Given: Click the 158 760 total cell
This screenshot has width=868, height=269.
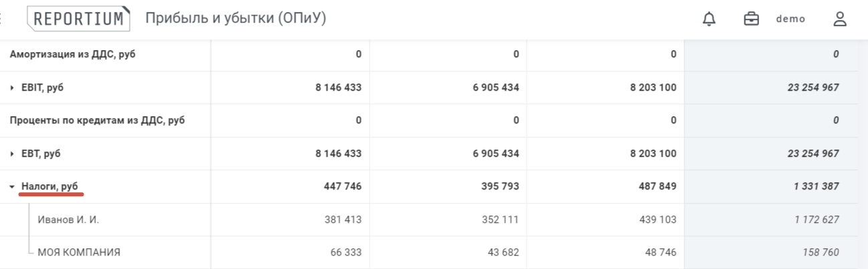Looking at the screenshot, I should (x=821, y=252).
